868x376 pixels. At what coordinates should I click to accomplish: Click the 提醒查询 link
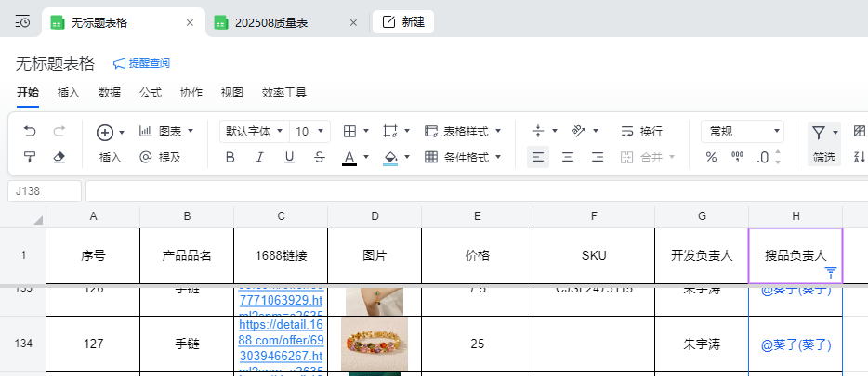point(141,63)
